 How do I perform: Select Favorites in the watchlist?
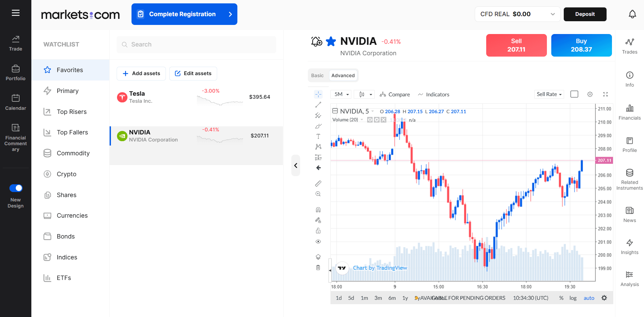coord(70,70)
